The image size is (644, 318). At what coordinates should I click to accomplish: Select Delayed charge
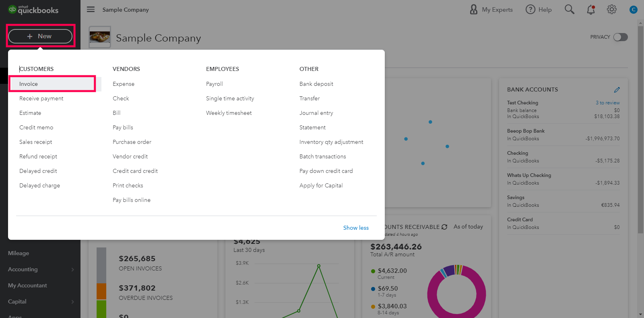pos(39,185)
